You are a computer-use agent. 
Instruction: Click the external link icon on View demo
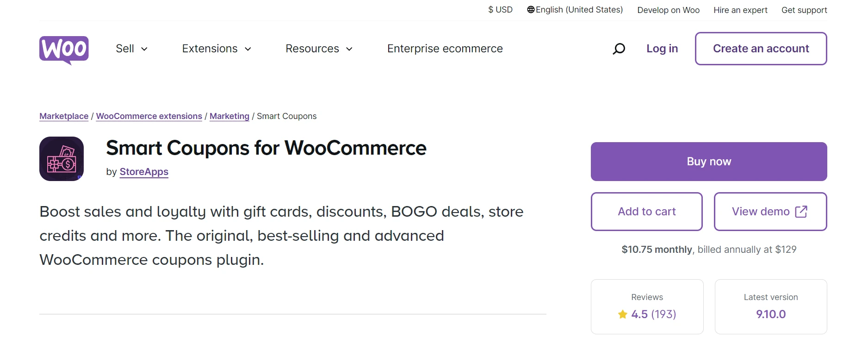[801, 212]
